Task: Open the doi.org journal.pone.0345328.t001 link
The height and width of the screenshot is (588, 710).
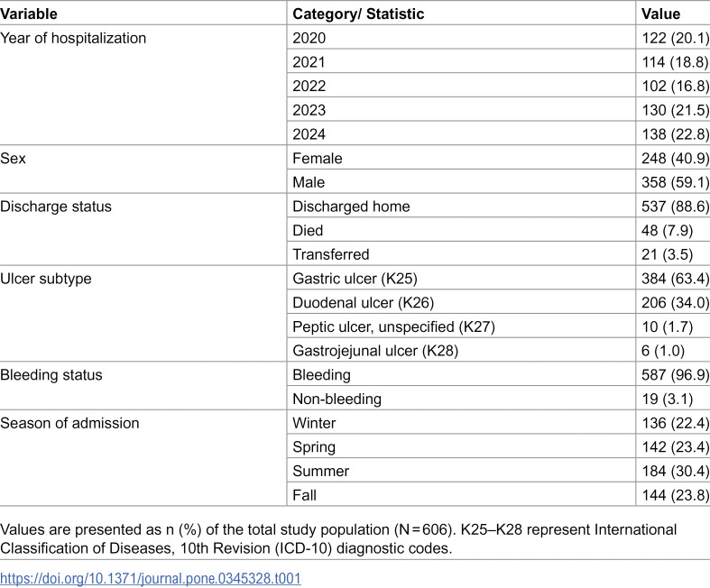Action: click(x=151, y=578)
